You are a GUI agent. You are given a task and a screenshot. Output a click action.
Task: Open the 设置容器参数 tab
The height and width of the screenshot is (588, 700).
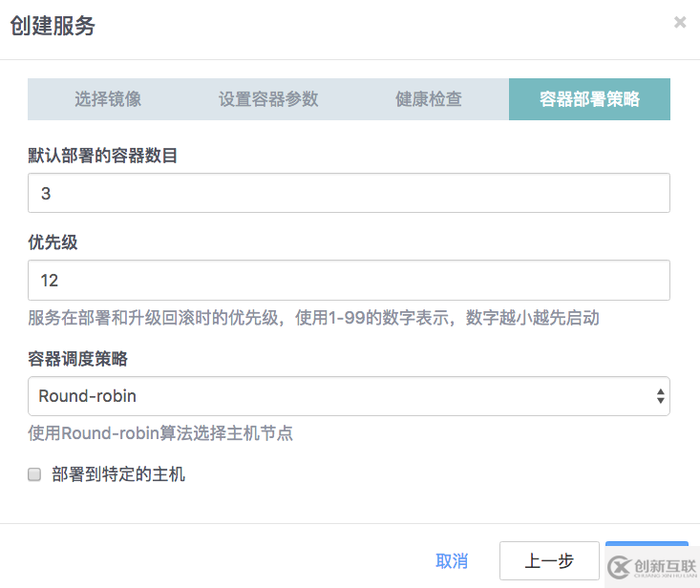268,99
